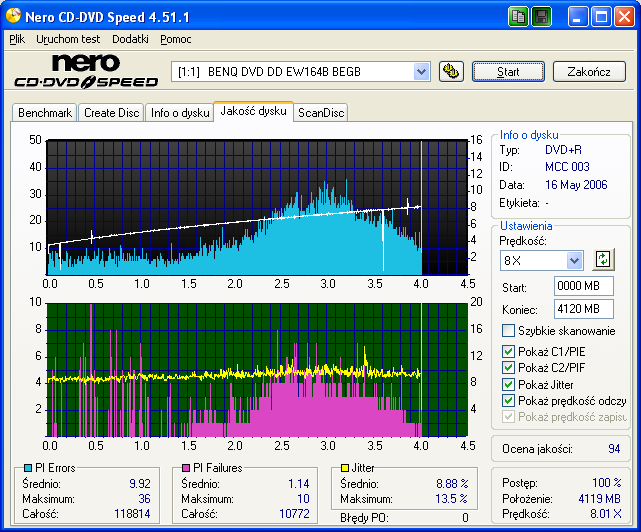
Task: Click the disc type DVD+R
Action: click(x=563, y=150)
